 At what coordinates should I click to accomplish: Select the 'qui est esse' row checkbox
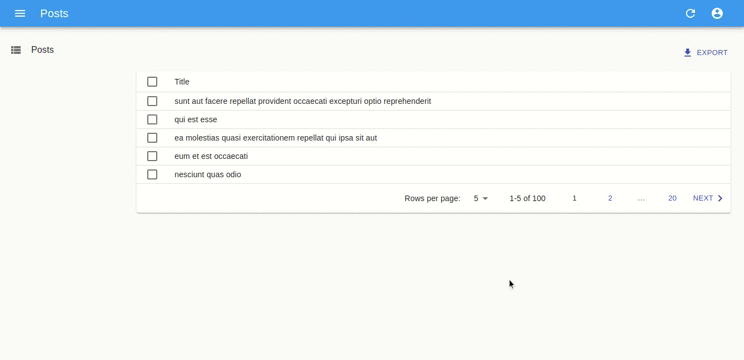152,120
